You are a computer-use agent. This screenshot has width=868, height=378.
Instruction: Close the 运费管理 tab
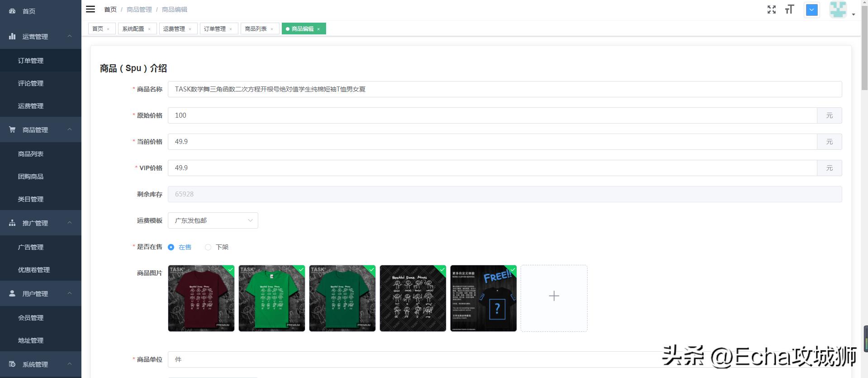190,29
